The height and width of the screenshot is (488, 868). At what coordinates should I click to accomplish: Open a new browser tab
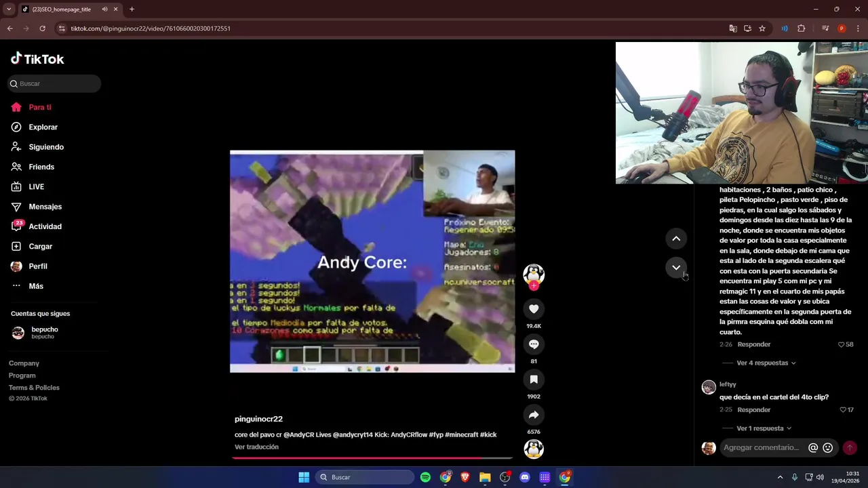point(132,9)
